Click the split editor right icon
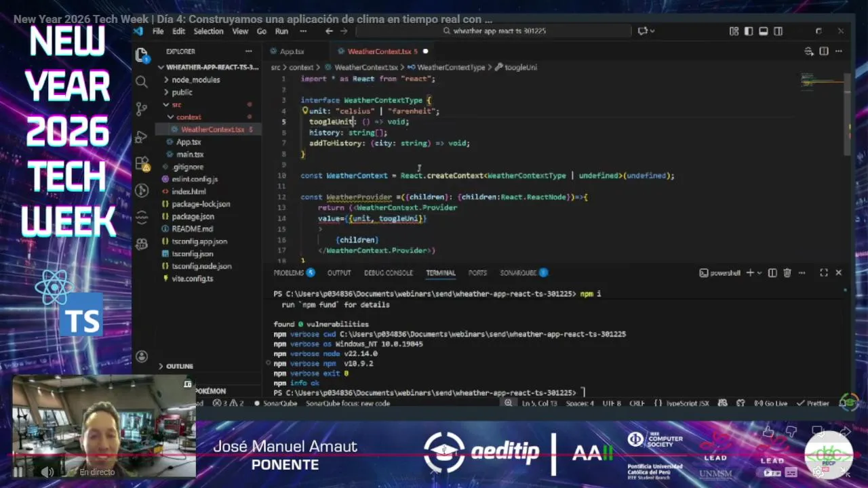The width and height of the screenshot is (868, 488). 824,52
